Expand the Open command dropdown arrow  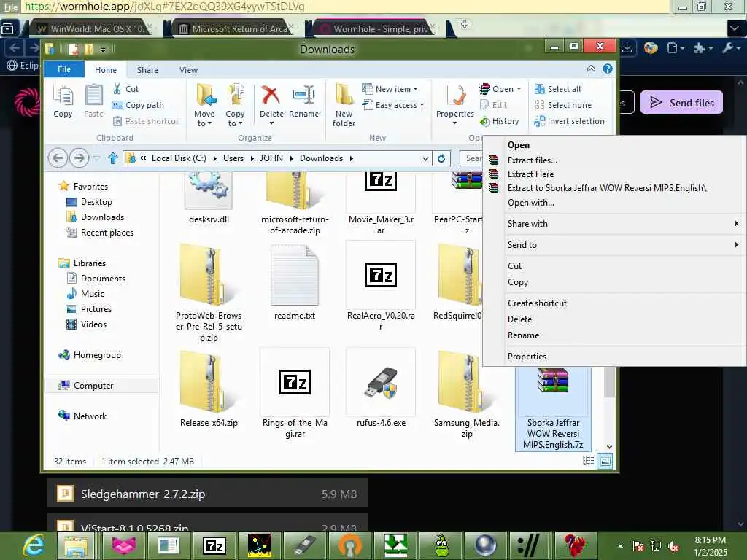(519, 89)
